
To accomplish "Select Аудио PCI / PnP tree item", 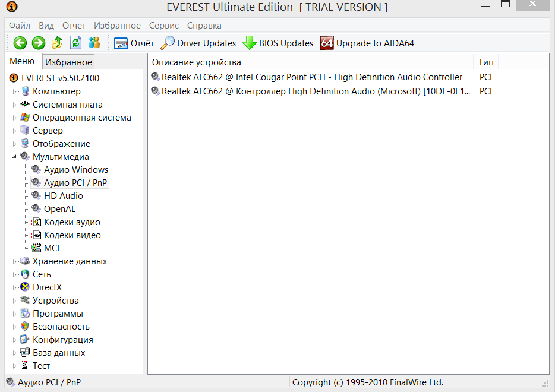I will click(x=75, y=183).
